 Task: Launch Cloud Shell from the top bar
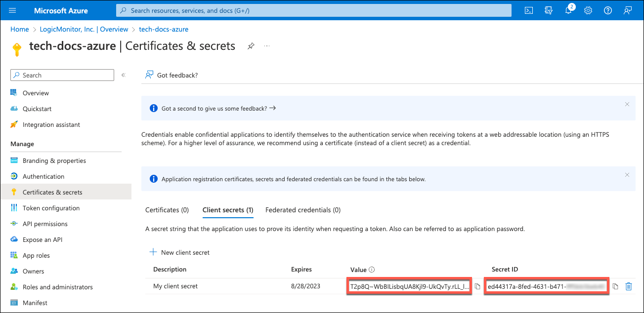[529, 10]
